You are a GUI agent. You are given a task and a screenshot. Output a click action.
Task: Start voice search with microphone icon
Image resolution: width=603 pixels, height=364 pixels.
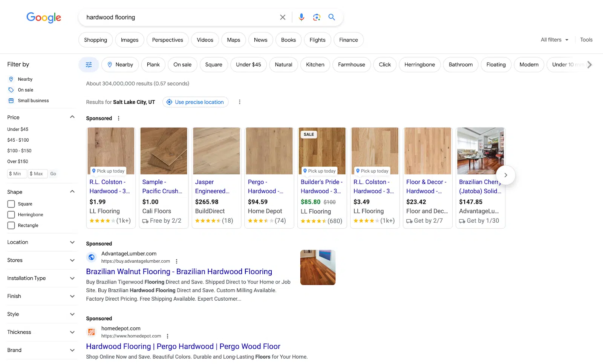[x=301, y=17]
